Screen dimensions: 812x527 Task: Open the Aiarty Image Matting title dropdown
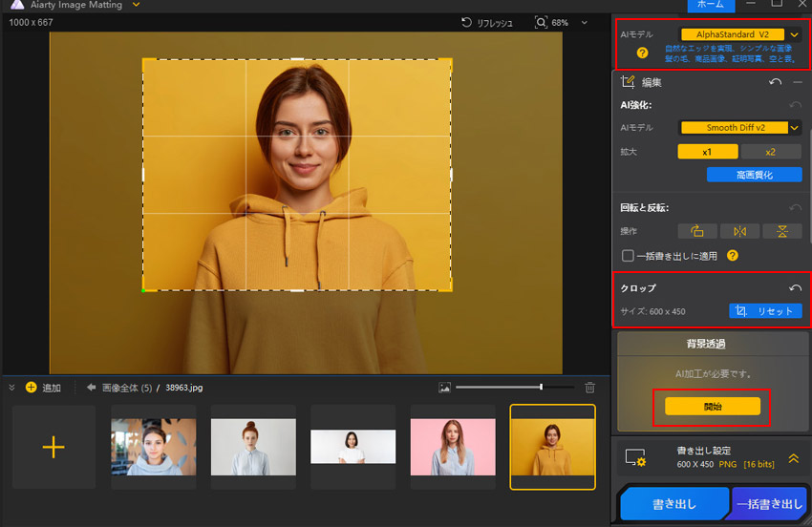click(137, 5)
